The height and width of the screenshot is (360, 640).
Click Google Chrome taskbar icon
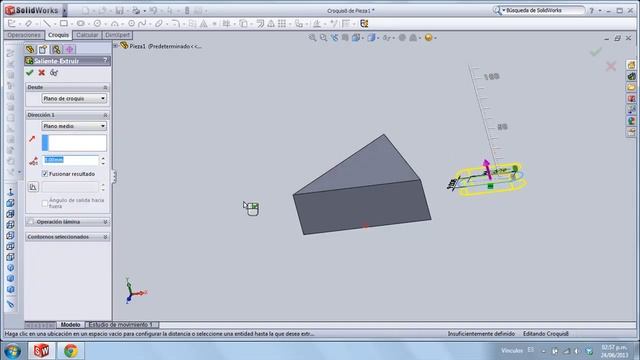tap(71, 351)
